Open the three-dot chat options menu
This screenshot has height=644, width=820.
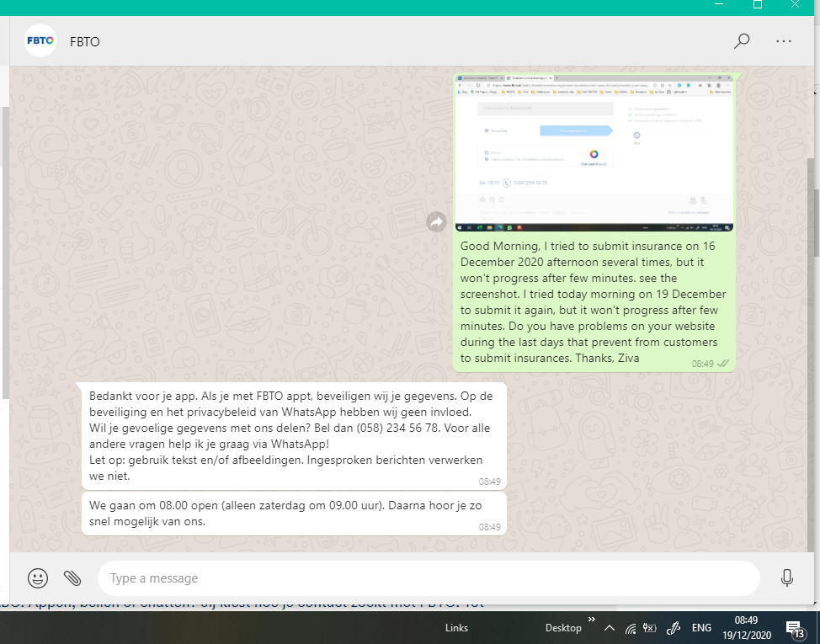tap(784, 40)
